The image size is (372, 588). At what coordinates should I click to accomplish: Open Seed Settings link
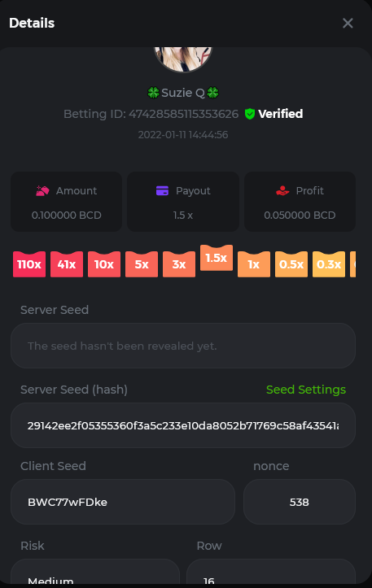click(306, 390)
